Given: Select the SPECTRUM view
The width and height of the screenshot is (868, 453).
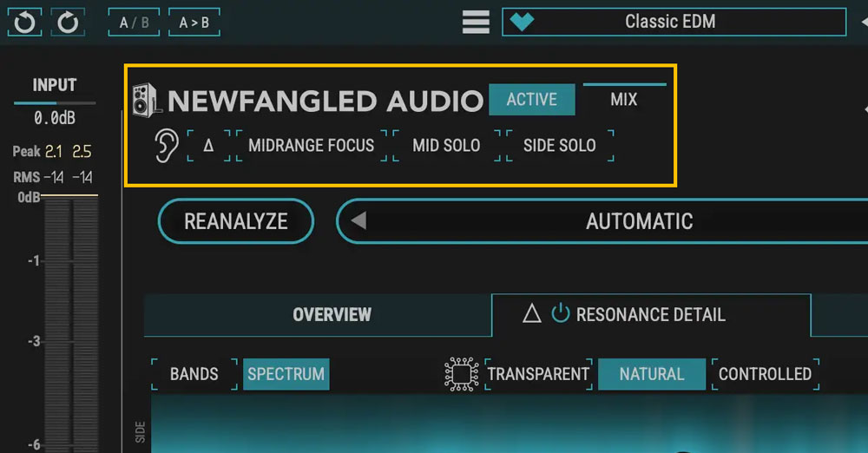Looking at the screenshot, I should pyautogui.click(x=286, y=374).
